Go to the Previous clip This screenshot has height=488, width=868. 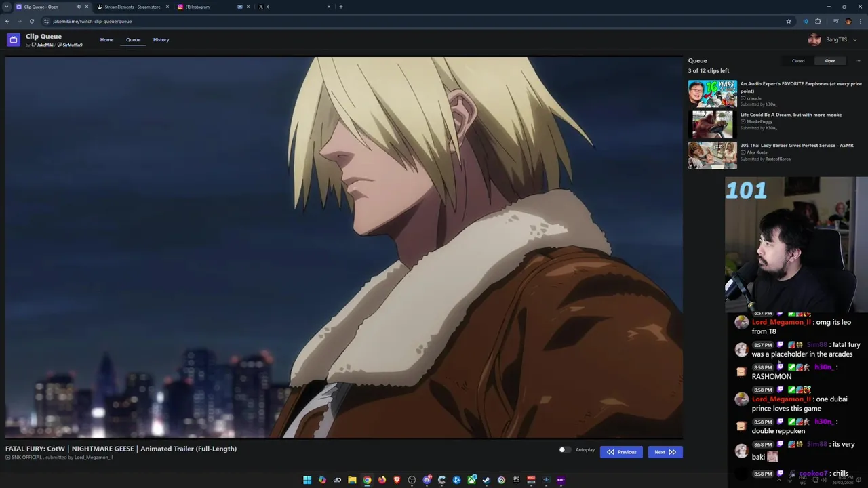coord(621,452)
